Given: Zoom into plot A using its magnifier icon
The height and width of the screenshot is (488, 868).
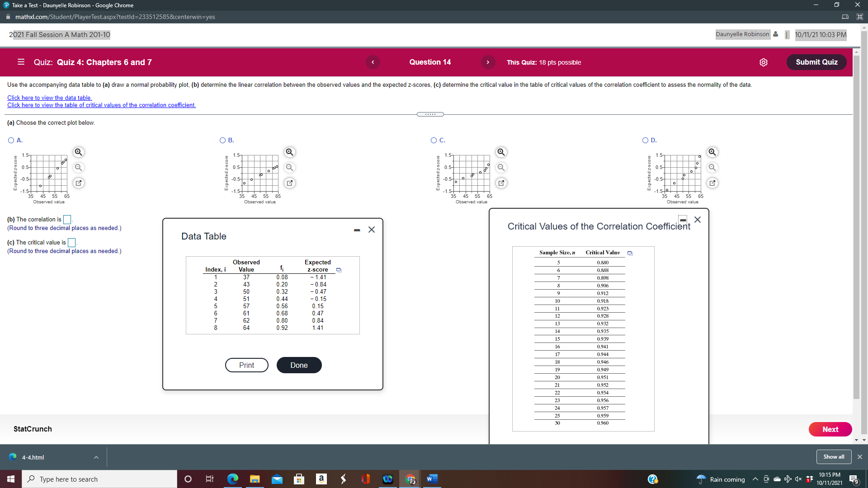Looking at the screenshot, I should [x=78, y=152].
